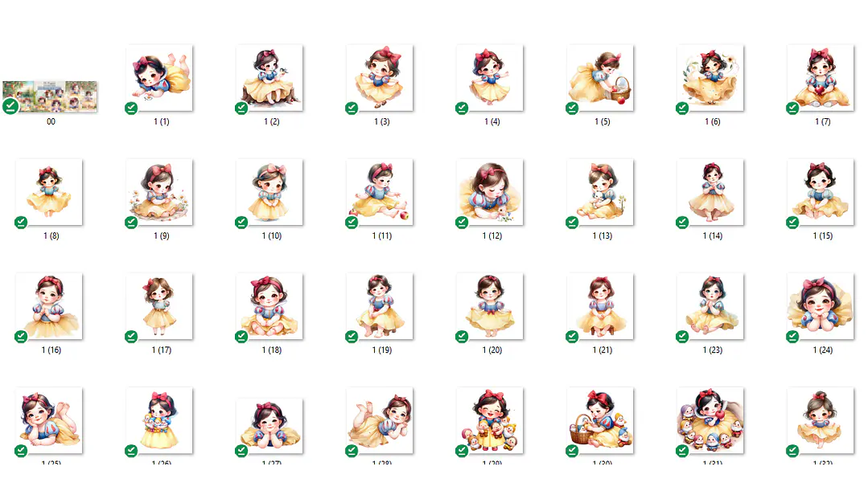The width and height of the screenshot is (868, 487).
Task: Select thumbnail 1 (17) of standing girl
Action: (159, 306)
